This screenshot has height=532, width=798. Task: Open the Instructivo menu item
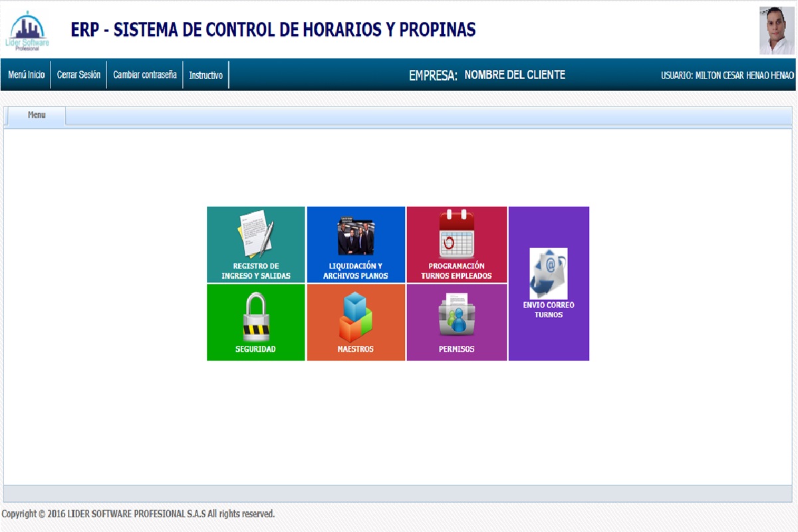coord(205,75)
